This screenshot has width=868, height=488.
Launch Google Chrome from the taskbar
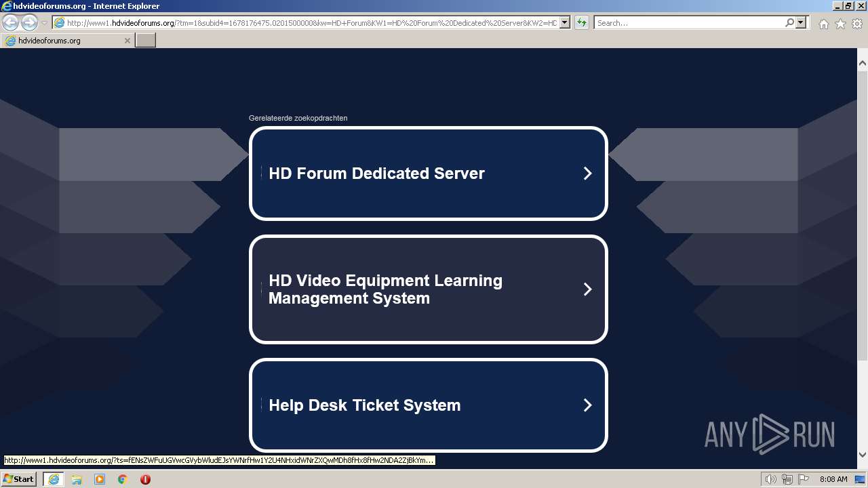click(x=123, y=479)
